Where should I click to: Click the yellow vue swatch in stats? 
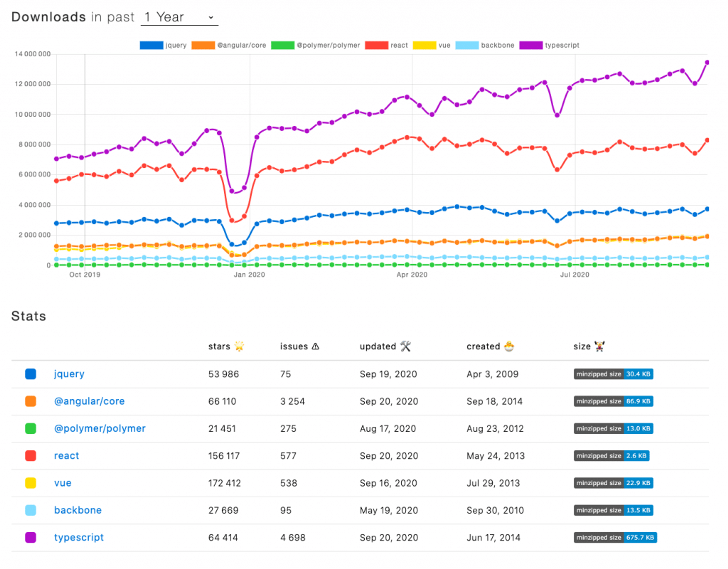tap(31, 483)
